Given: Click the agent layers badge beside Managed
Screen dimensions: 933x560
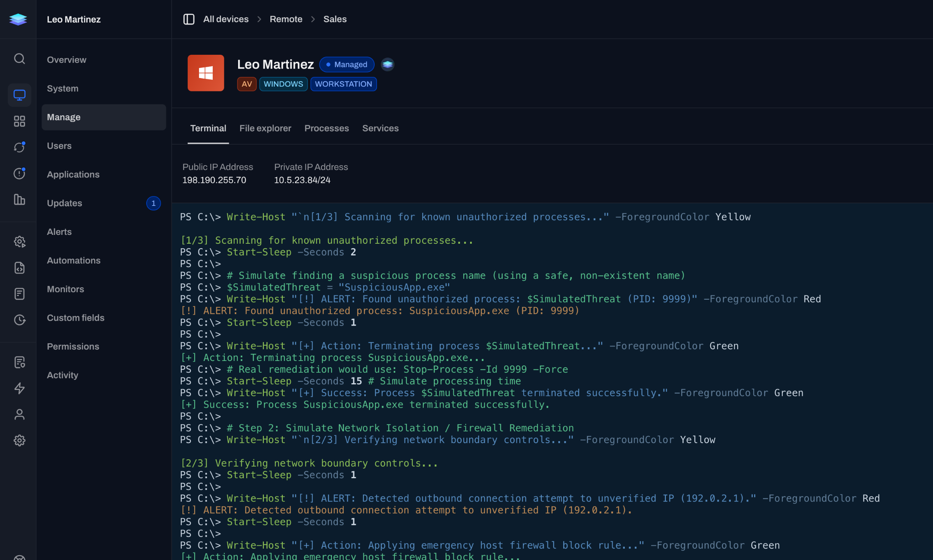Looking at the screenshot, I should pos(388,64).
